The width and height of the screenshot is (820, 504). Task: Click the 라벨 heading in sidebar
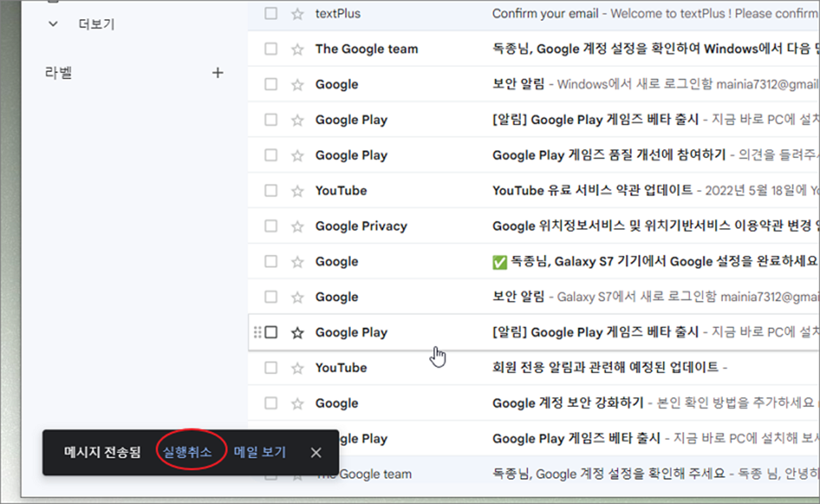(58, 73)
